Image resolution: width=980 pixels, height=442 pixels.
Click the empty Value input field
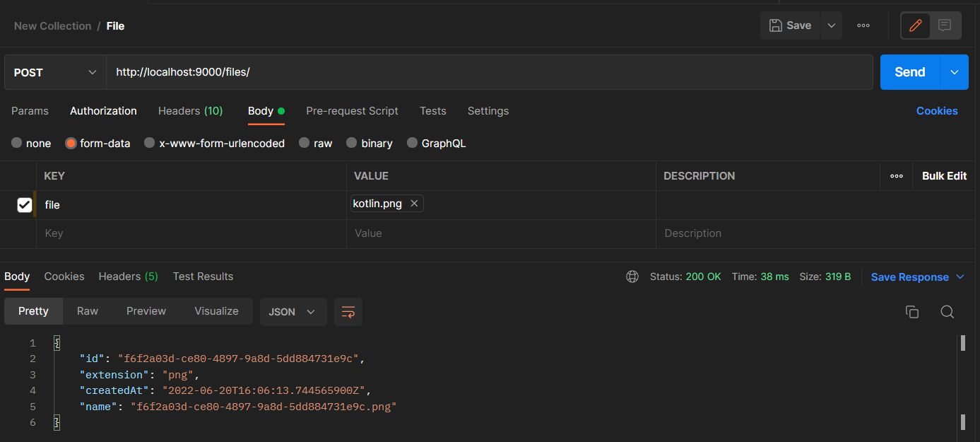tap(501, 233)
